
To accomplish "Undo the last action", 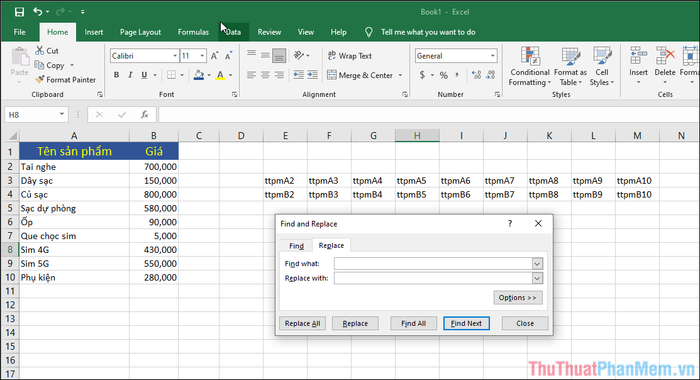I will (38, 12).
